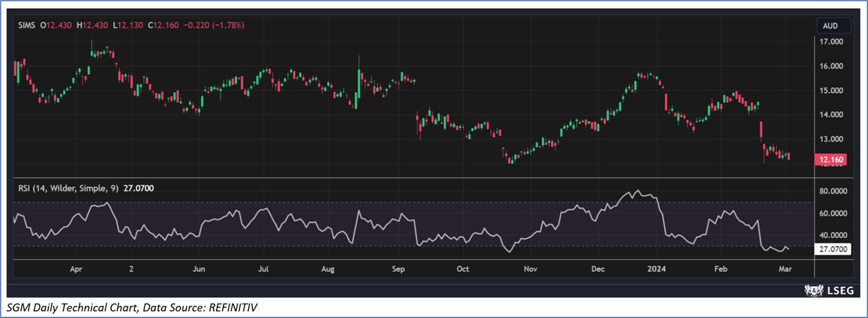Image resolution: width=868 pixels, height=318 pixels.
Task: Click the -0.220 (-1.78%) change value
Action: tap(214, 25)
